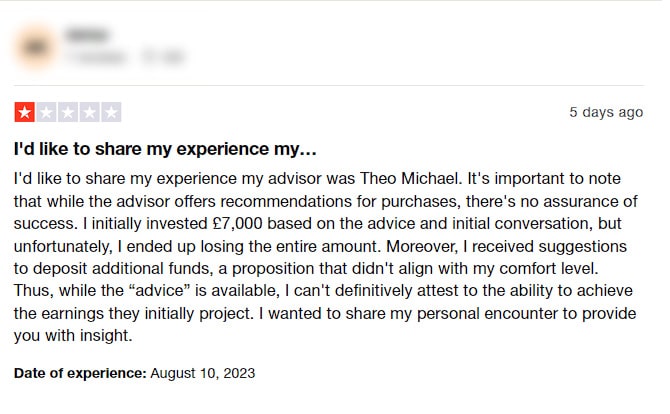Click the second grey rating star
The height and width of the screenshot is (414, 670).
pos(46,112)
